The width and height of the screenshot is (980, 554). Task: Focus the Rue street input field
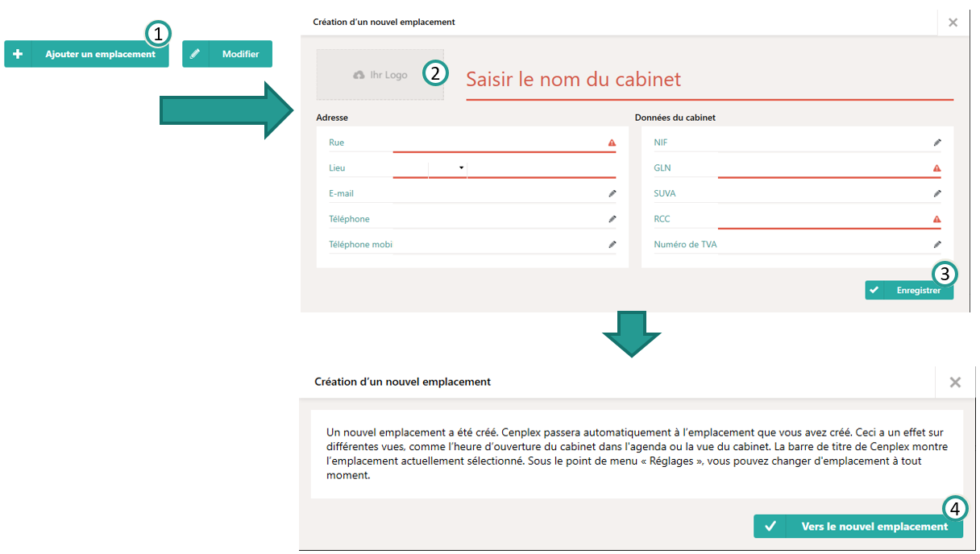(498, 143)
